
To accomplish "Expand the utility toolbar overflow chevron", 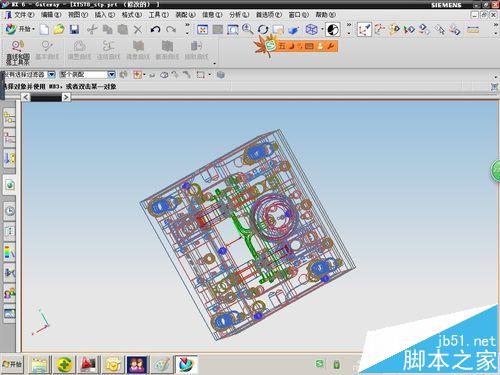I will pyautogui.click(x=495, y=29).
